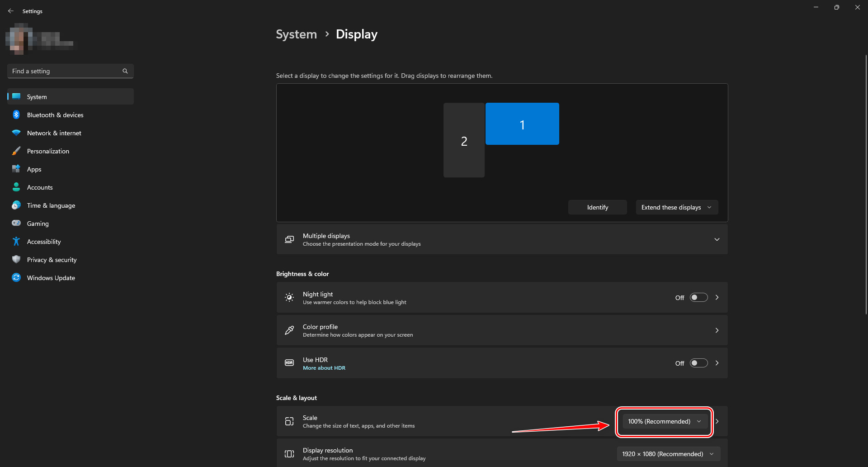The width and height of the screenshot is (868, 467).
Task: Enable the Use HDR toggle
Action: [x=698, y=363]
